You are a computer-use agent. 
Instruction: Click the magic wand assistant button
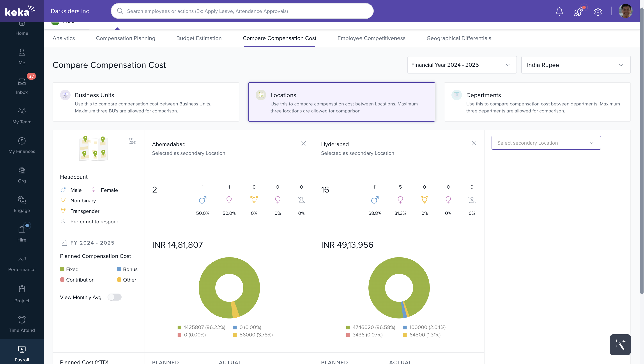pos(620,345)
